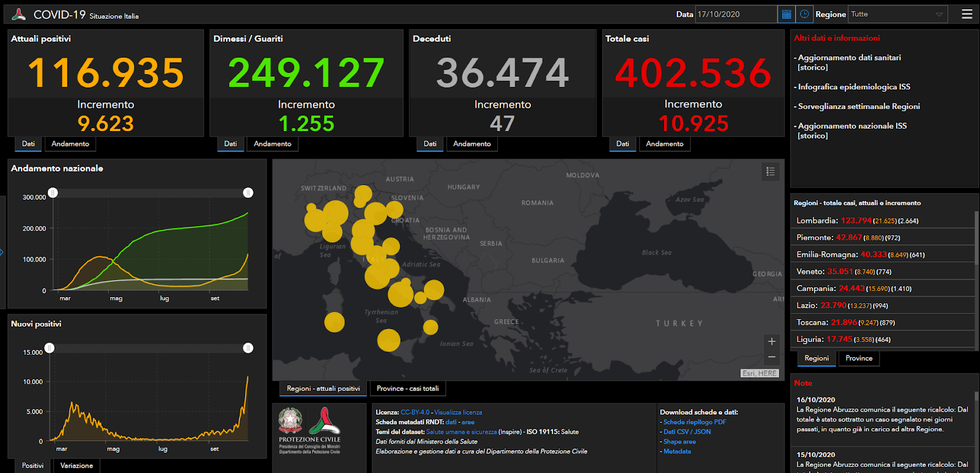
Task: Click the Protezione Civile logo
Action: 325,420
